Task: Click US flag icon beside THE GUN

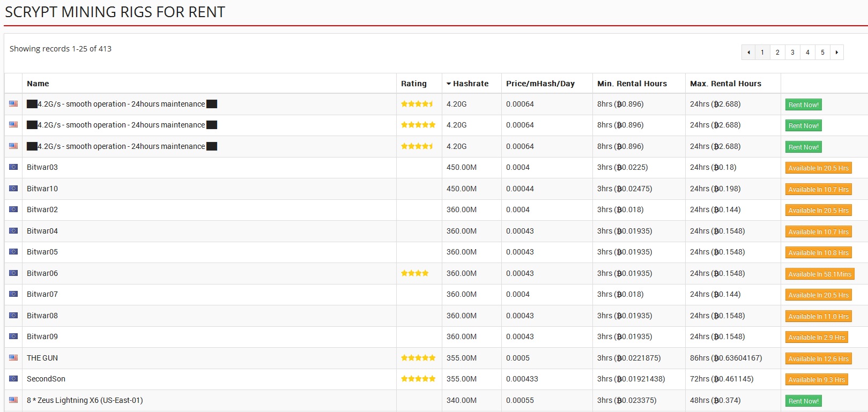Action: coord(13,357)
